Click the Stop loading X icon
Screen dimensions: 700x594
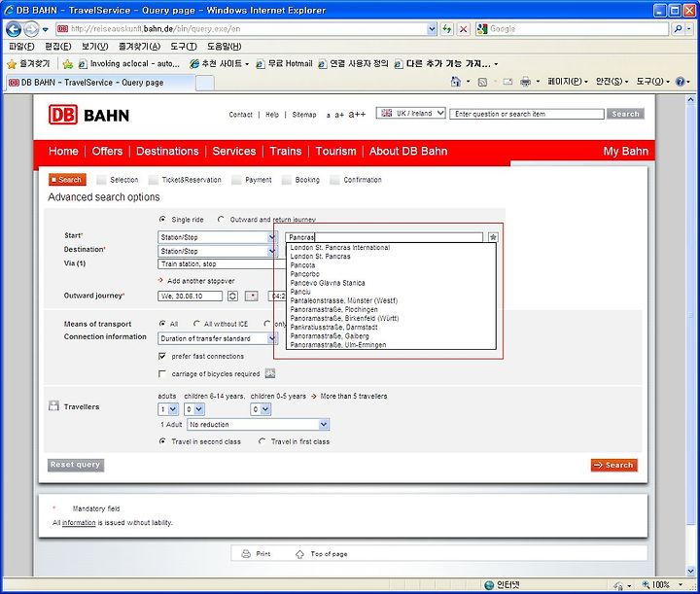(464, 29)
